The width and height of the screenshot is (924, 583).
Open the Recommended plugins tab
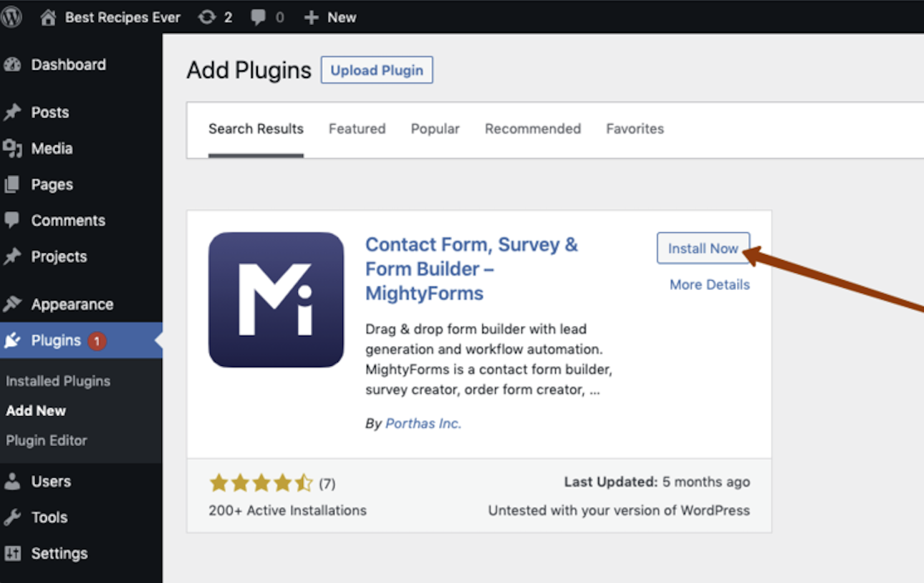coord(532,129)
